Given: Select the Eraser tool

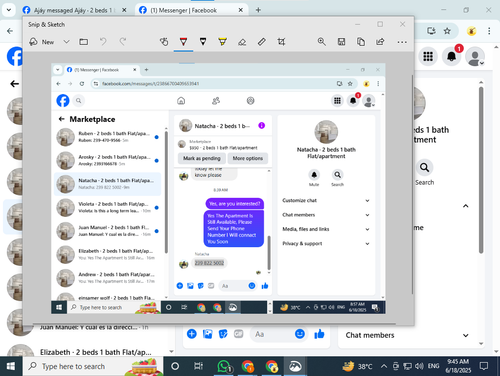Looking at the screenshot, I should click(x=242, y=42).
